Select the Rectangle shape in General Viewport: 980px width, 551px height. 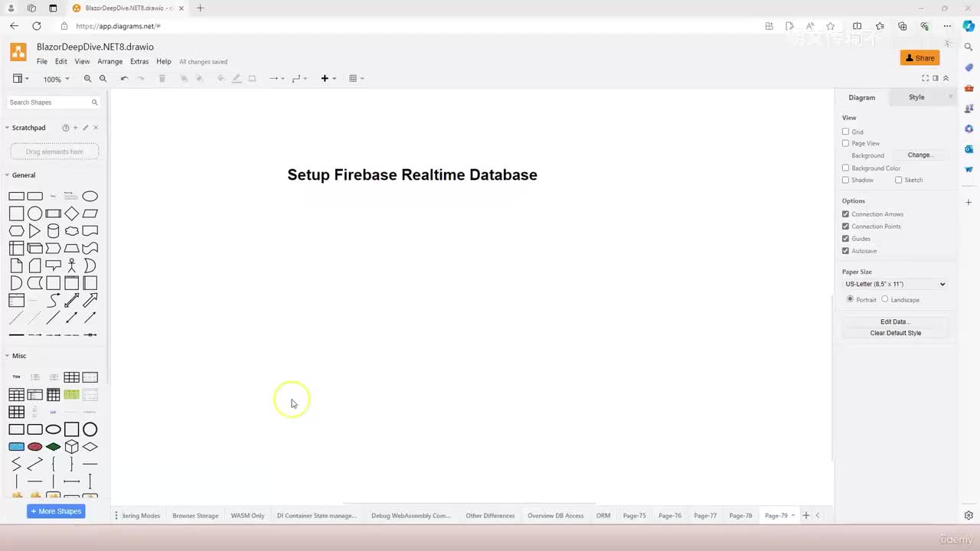pos(16,196)
